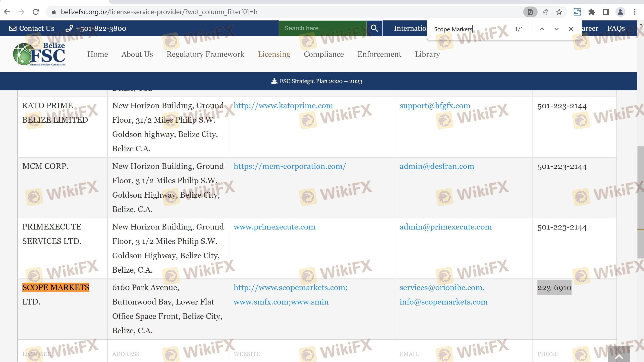The image size is (644, 362).
Task: Click the site search magnifier button
Action: coord(374,28)
